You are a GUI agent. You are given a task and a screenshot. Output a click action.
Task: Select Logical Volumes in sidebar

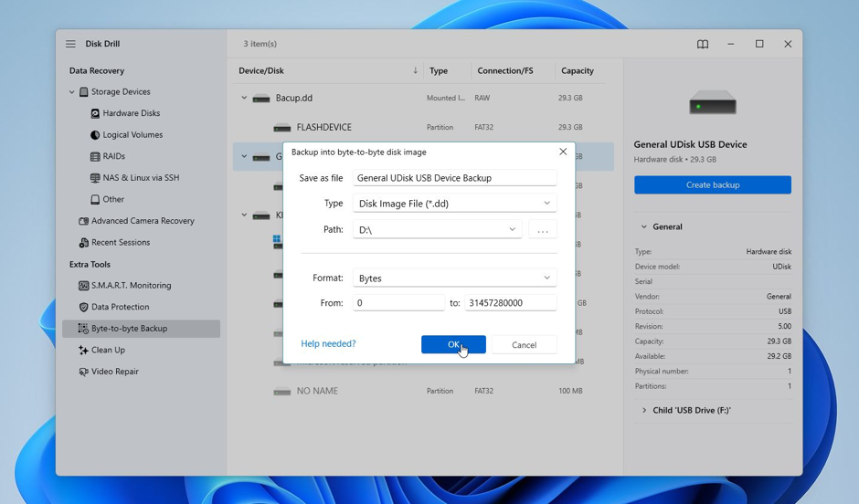tap(133, 134)
